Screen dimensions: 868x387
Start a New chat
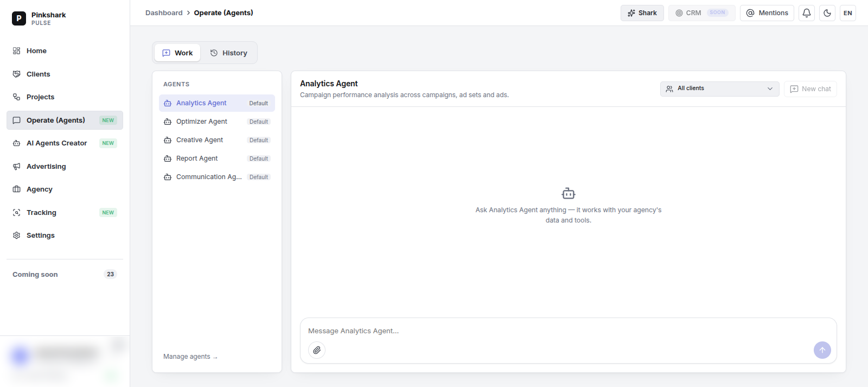[810, 89]
